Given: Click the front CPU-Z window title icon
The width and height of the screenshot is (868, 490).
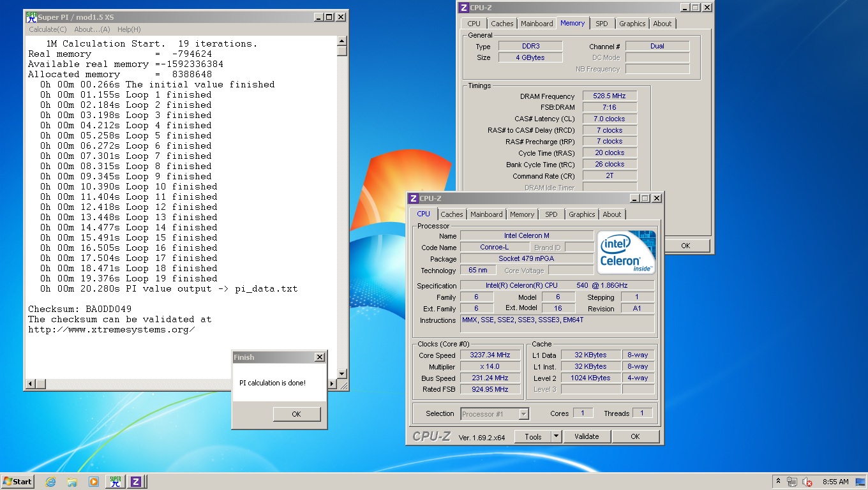Looking at the screenshot, I should pyautogui.click(x=414, y=198).
